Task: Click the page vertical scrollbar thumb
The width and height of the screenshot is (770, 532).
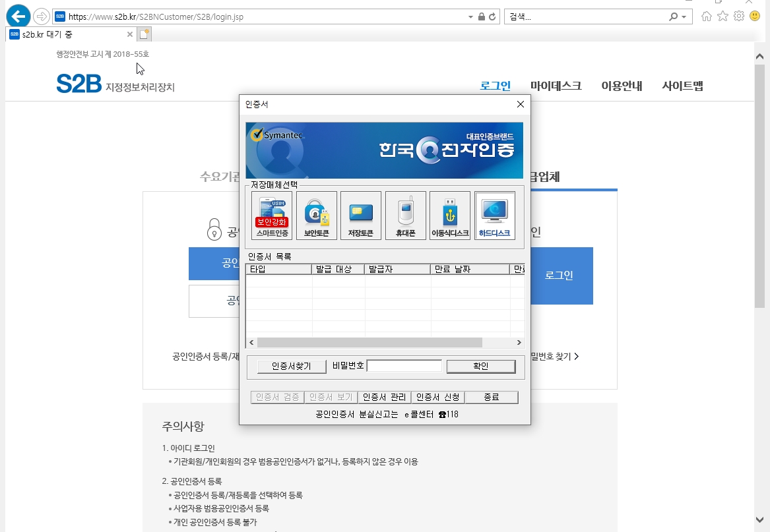Action: [759, 186]
